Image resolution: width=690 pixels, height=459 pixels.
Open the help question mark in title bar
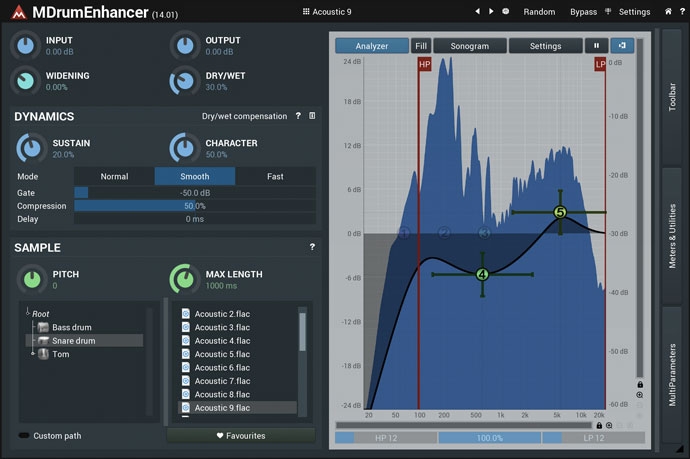click(682, 11)
